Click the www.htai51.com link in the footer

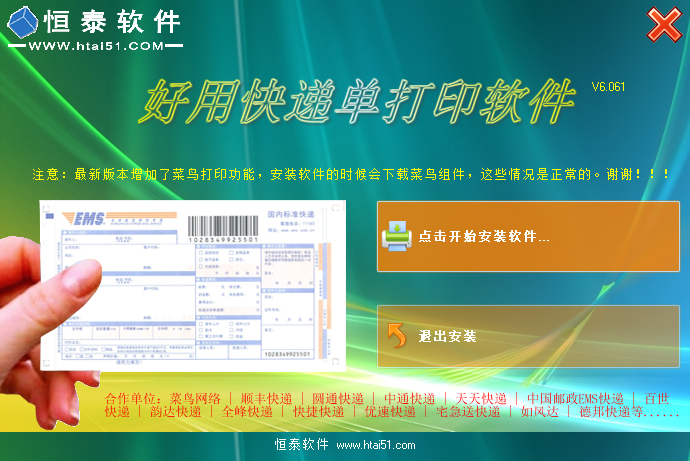point(376,445)
